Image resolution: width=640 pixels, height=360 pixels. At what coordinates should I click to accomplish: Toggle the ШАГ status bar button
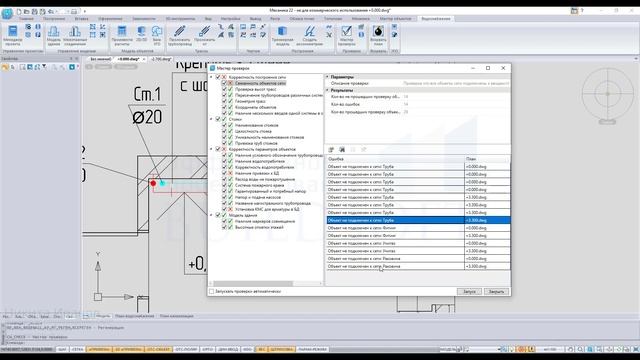[62, 349]
